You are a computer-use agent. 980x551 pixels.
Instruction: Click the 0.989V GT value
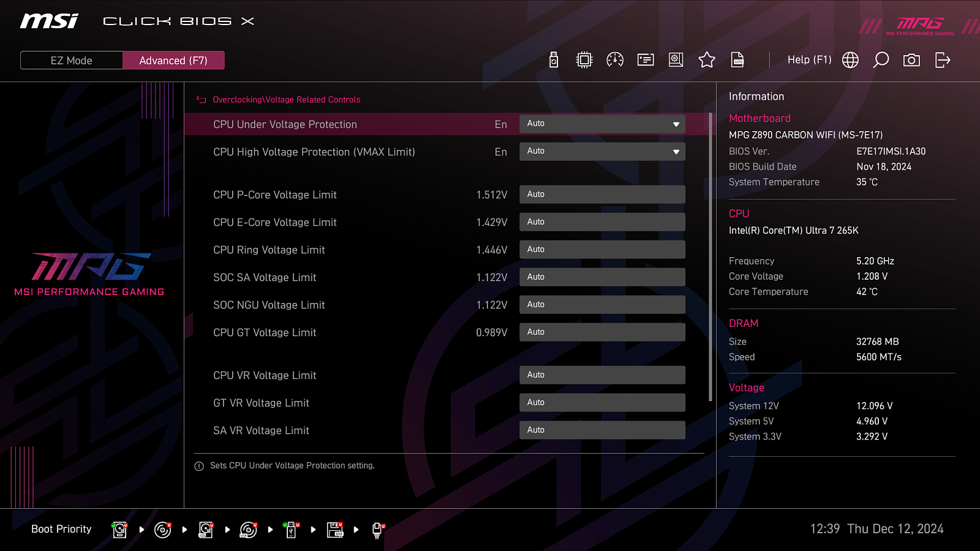click(x=492, y=332)
